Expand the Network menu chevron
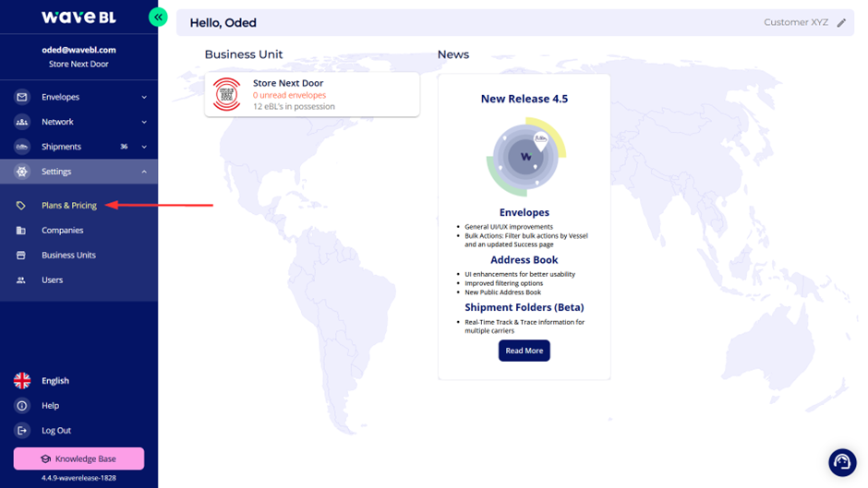This screenshot has height=488, width=868. pos(144,122)
